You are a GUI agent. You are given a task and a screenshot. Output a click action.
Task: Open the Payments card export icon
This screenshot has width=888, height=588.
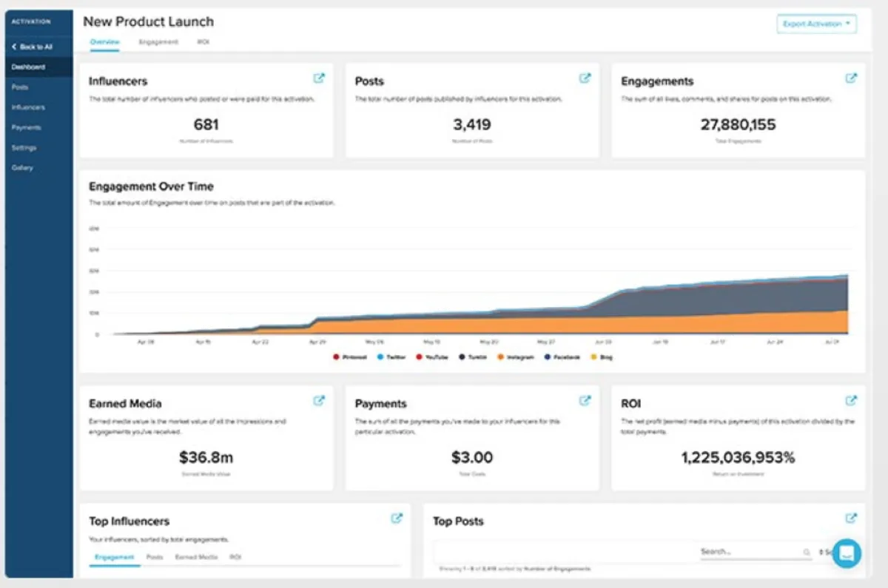click(585, 400)
